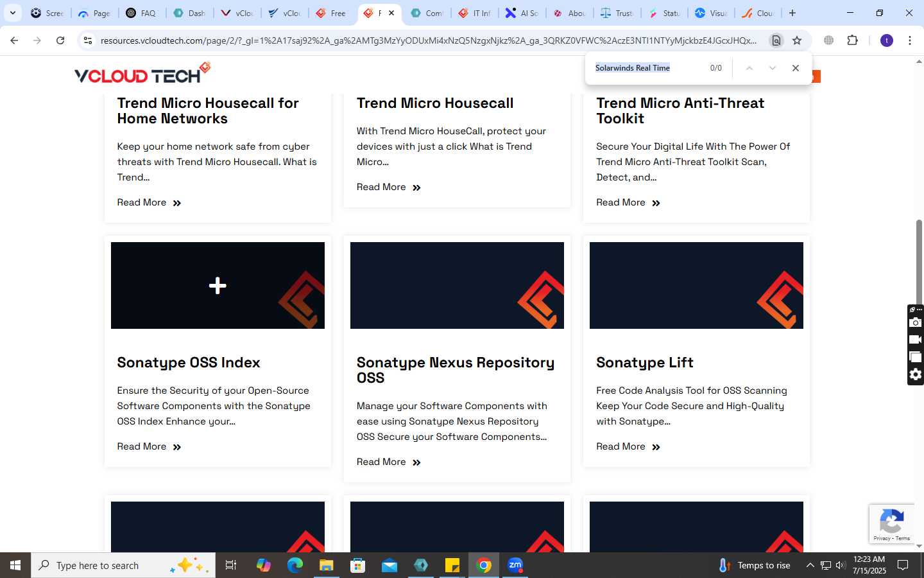Open Sticky Notes from taskbar
This screenshot has width=924, height=578.
(x=452, y=565)
